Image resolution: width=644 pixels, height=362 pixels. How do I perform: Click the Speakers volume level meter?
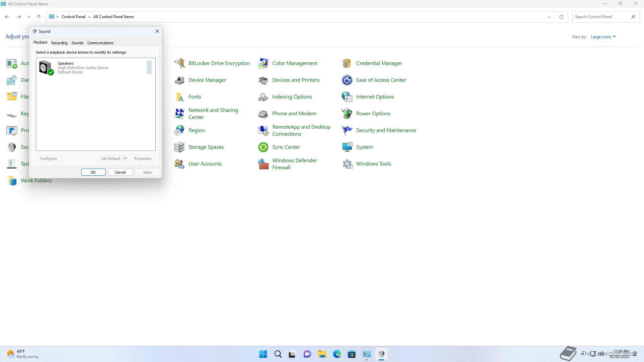(149, 67)
